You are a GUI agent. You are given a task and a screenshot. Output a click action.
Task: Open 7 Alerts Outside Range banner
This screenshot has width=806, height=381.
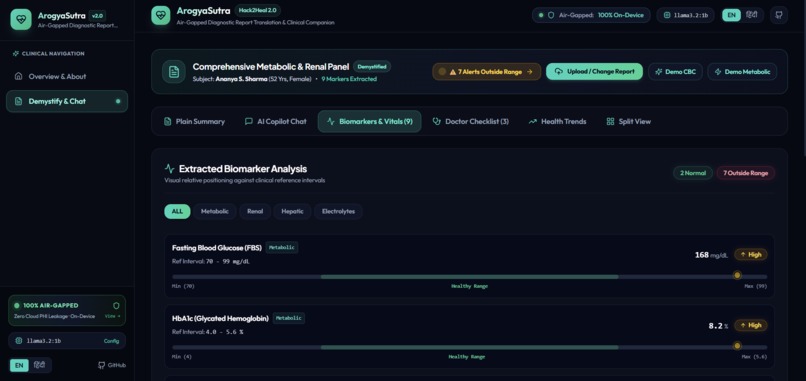(x=486, y=72)
